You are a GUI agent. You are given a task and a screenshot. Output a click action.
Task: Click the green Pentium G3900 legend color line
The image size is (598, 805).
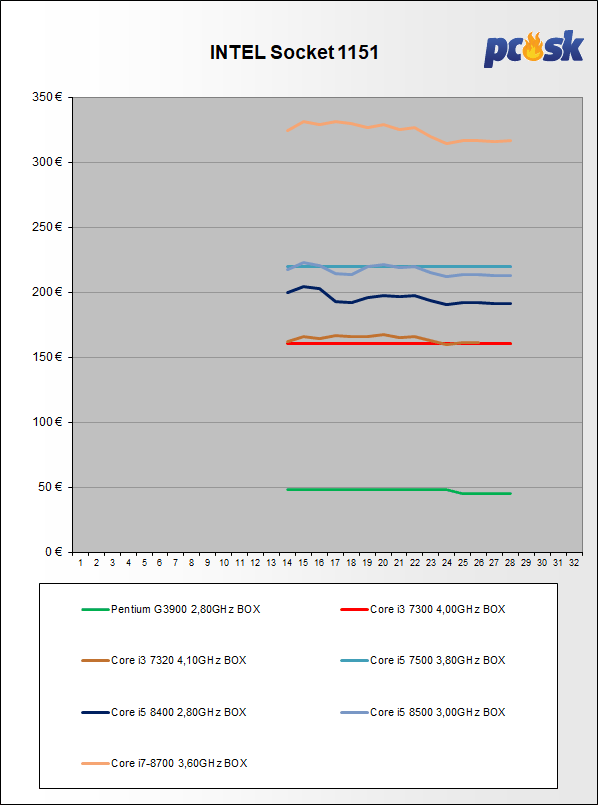[x=95, y=610]
